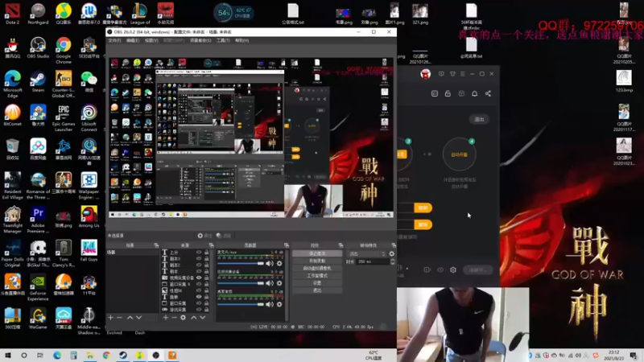Click transition duration input field 250 ms

click(372, 261)
